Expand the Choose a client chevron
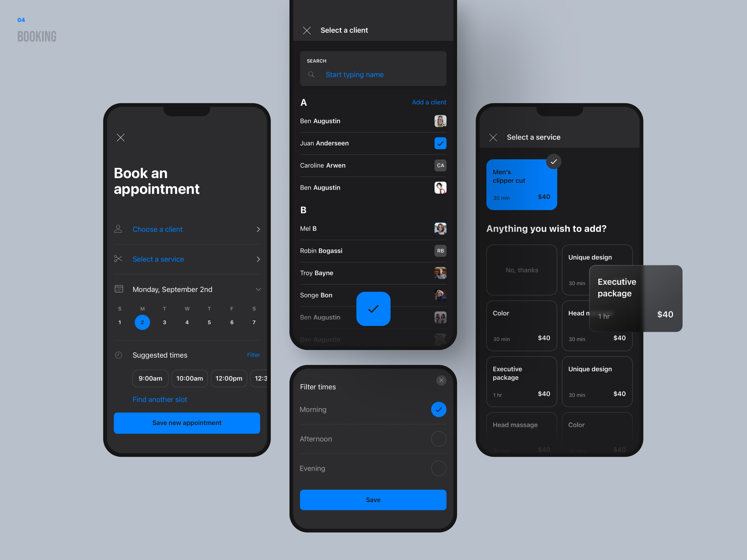This screenshot has height=560, width=747. tap(258, 229)
